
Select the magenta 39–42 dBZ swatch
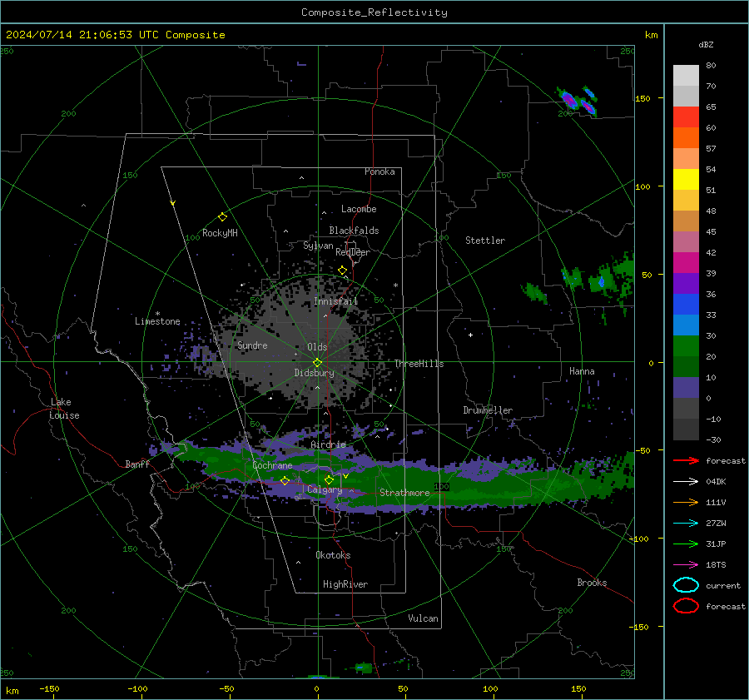click(x=686, y=263)
